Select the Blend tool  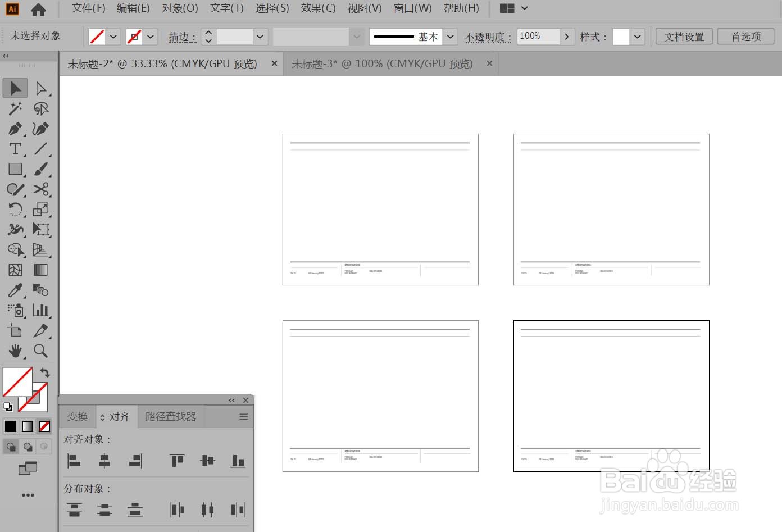click(x=41, y=290)
